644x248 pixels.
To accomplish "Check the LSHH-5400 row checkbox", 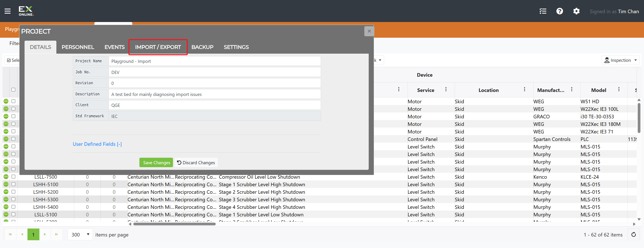I will click(13, 207).
